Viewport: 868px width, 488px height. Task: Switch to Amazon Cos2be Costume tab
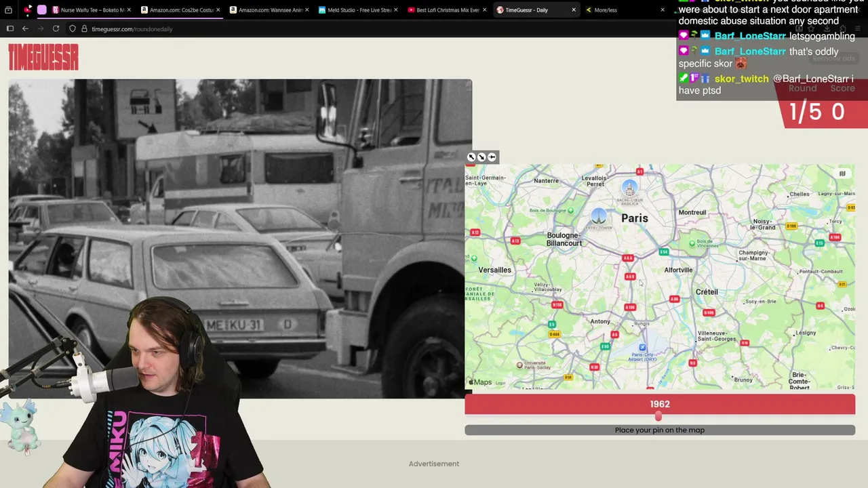[x=180, y=10]
